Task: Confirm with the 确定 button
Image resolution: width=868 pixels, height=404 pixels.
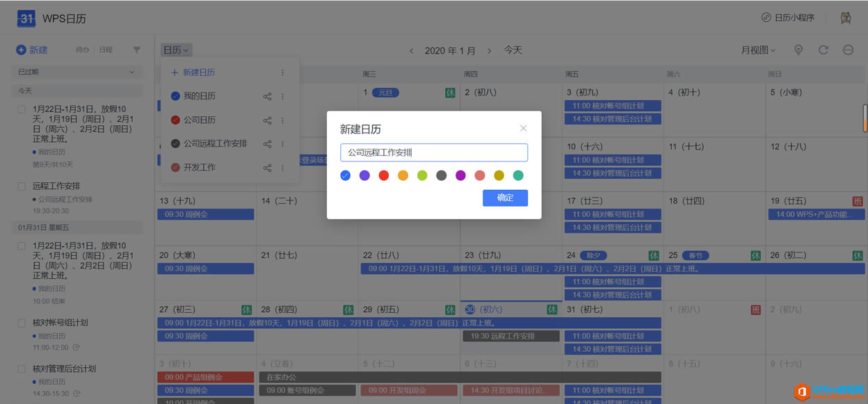Action: 505,197
